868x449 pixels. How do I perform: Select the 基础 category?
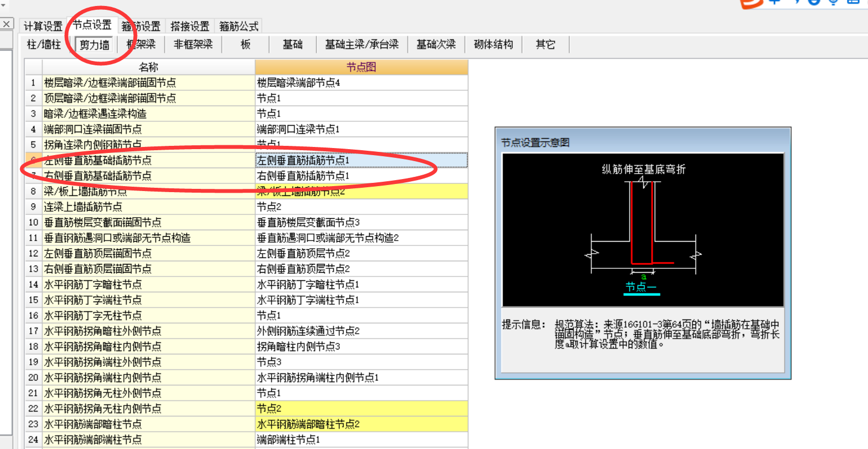tap(293, 45)
